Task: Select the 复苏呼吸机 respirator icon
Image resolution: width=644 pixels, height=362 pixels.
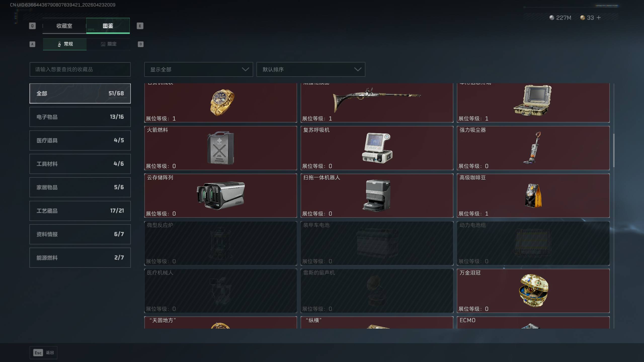Action: coord(377,148)
